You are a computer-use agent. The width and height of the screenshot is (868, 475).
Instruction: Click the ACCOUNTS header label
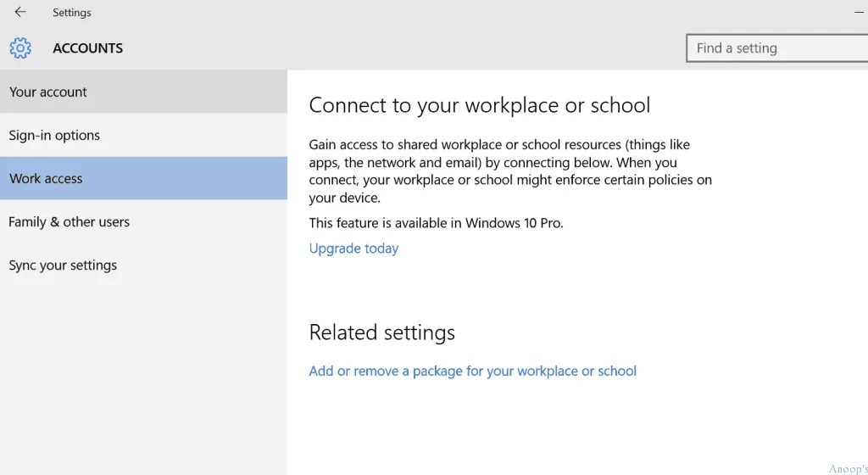point(87,48)
